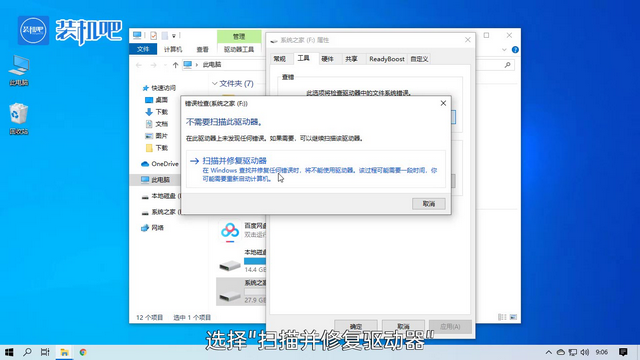This screenshot has height=360, width=640.
Task: Select the 下载 item with blue arrow
Action: pos(156,111)
